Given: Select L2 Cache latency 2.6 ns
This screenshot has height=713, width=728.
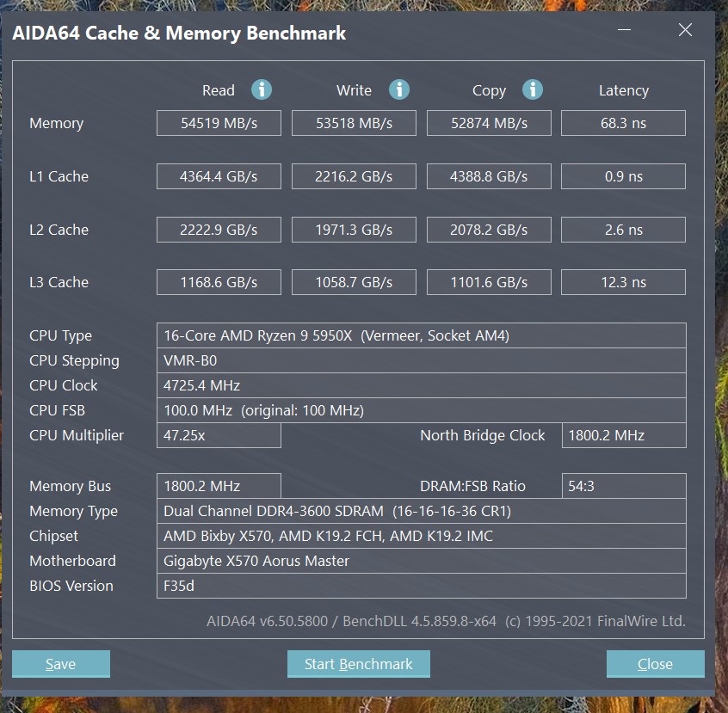Looking at the screenshot, I should pos(623,230).
